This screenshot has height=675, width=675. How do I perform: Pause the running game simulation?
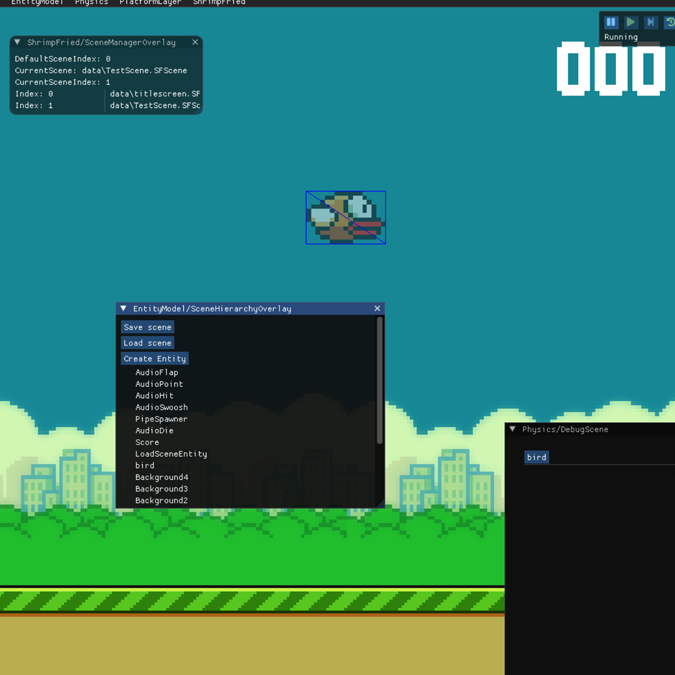(x=611, y=22)
